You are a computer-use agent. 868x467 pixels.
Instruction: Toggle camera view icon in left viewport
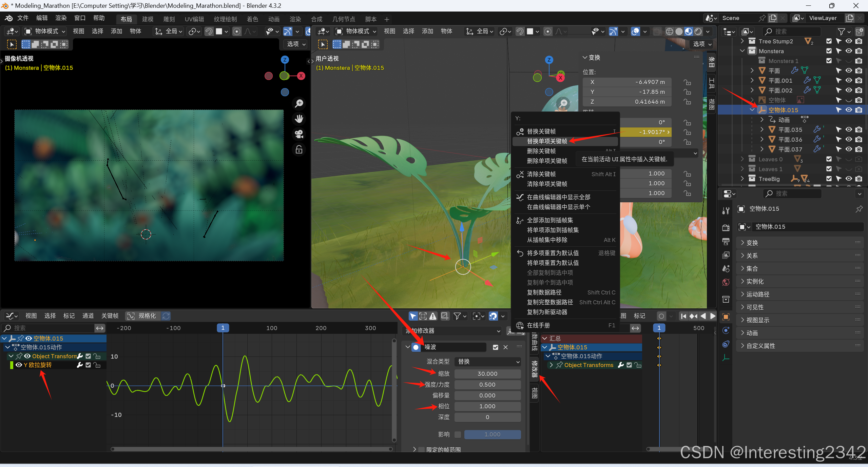[299, 134]
